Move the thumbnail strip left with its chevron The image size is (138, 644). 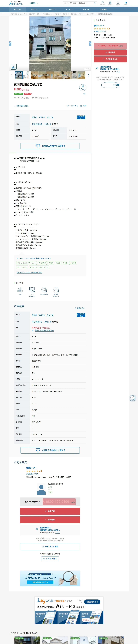point(11,75)
